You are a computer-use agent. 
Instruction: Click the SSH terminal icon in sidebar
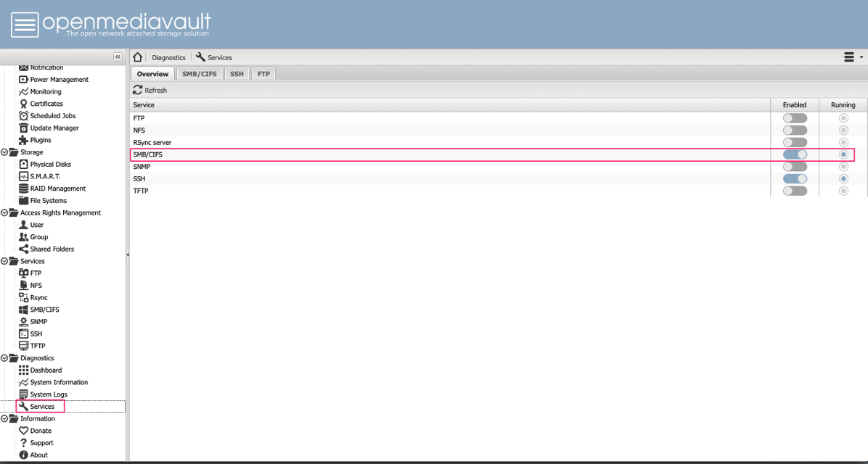[23, 334]
